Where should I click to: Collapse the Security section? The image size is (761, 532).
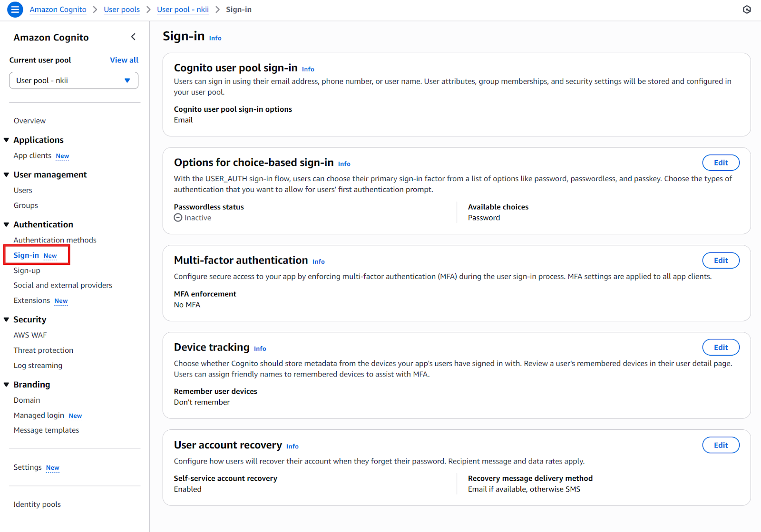click(6, 319)
